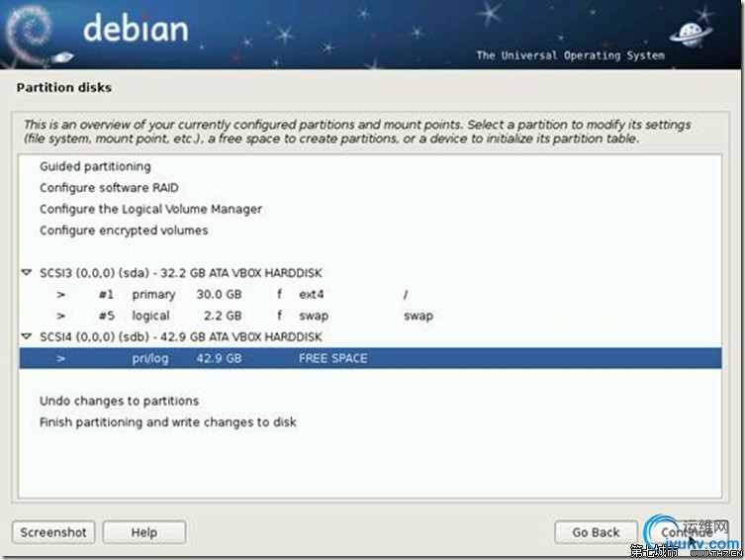
Task: Select the #5 logical 2.2 GB swap partition
Action: point(370,316)
